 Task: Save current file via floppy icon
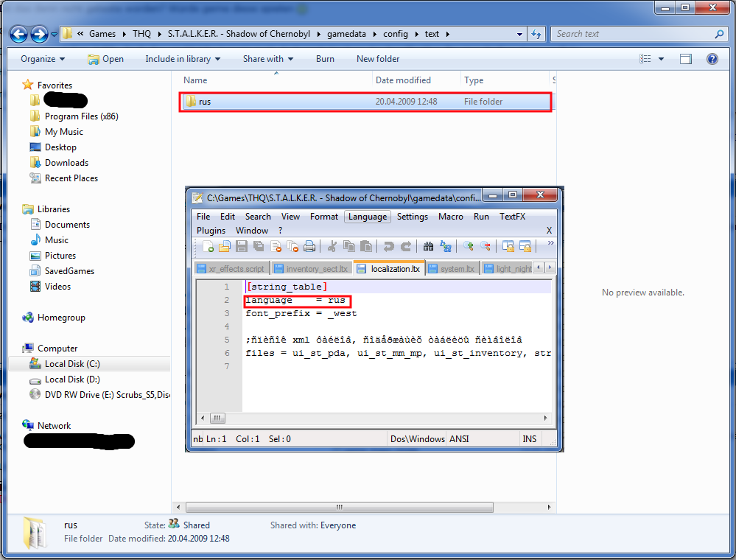[241, 246]
